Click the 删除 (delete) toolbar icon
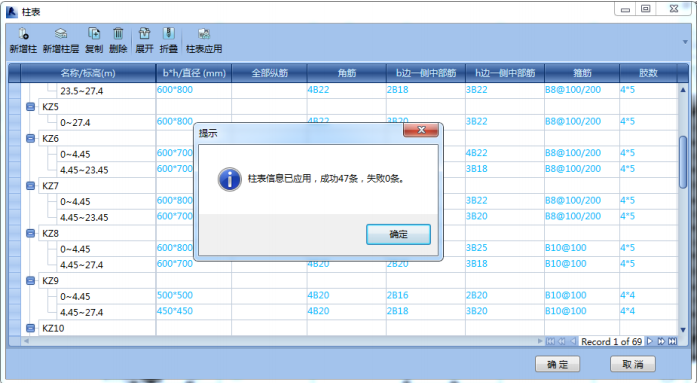 point(118,34)
